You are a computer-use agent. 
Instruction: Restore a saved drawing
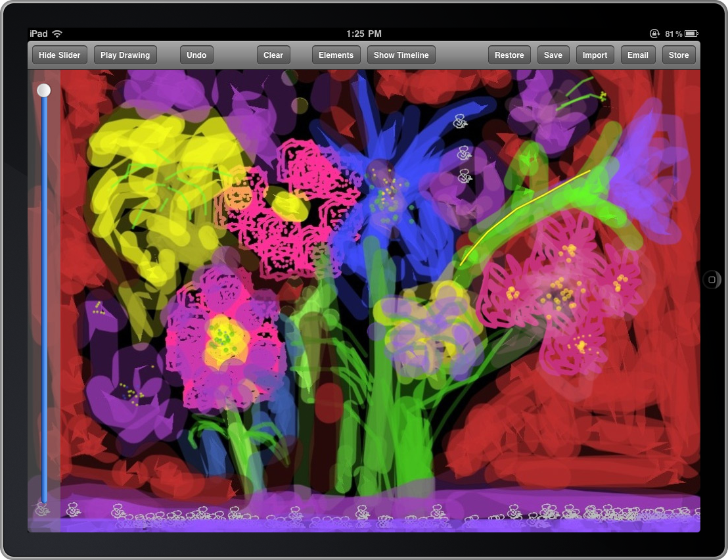[x=509, y=55]
